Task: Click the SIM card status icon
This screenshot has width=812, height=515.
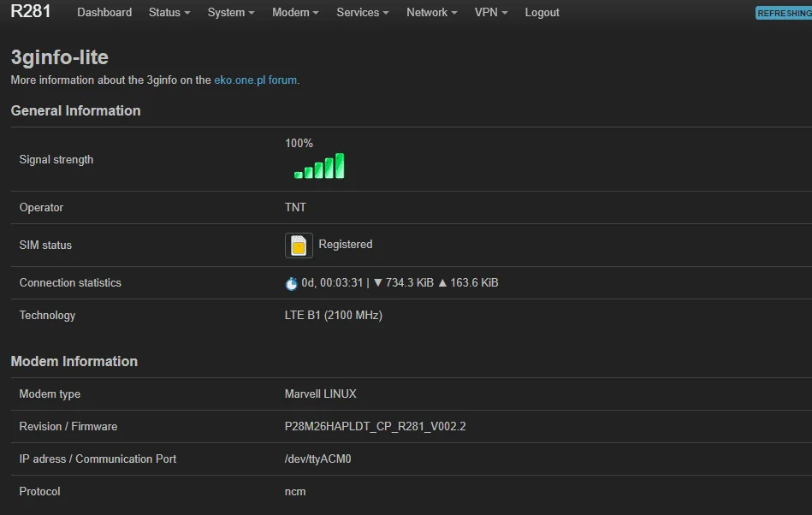Action: (299, 246)
